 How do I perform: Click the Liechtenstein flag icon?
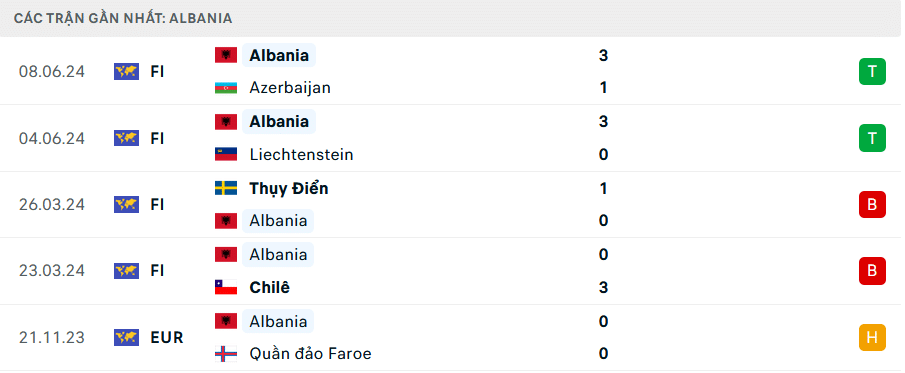[x=226, y=155]
